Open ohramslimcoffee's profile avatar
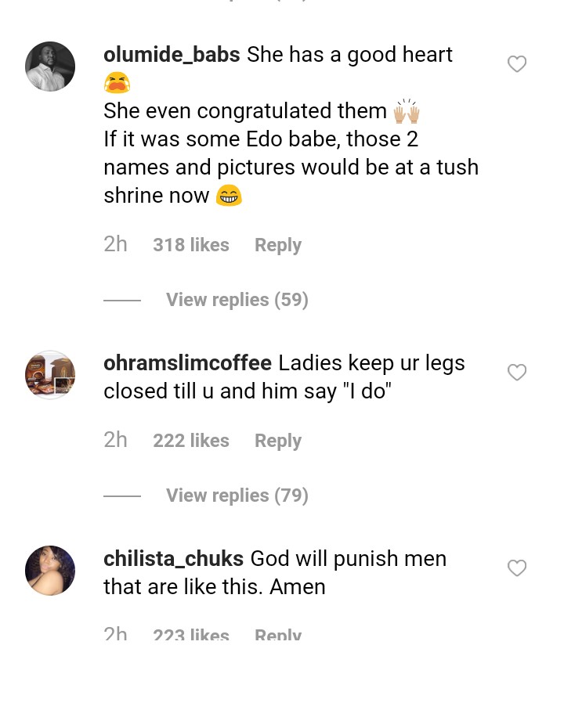Image resolution: width=564 pixels, height=728 pixels. pyautogui.click(x=50, y=375)
